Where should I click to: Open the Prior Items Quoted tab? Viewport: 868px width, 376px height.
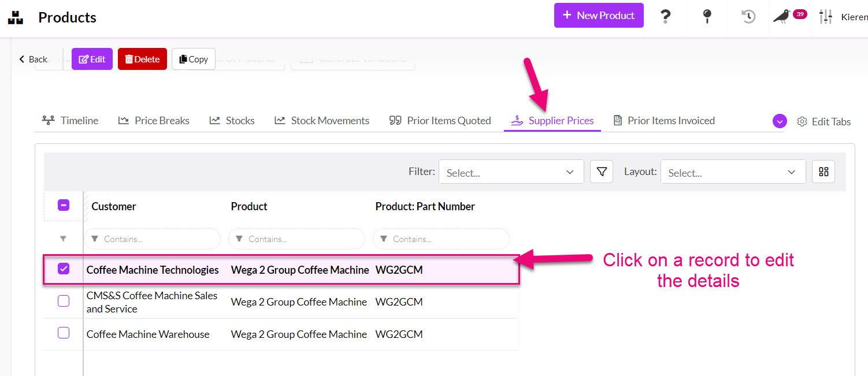point(440,121)
